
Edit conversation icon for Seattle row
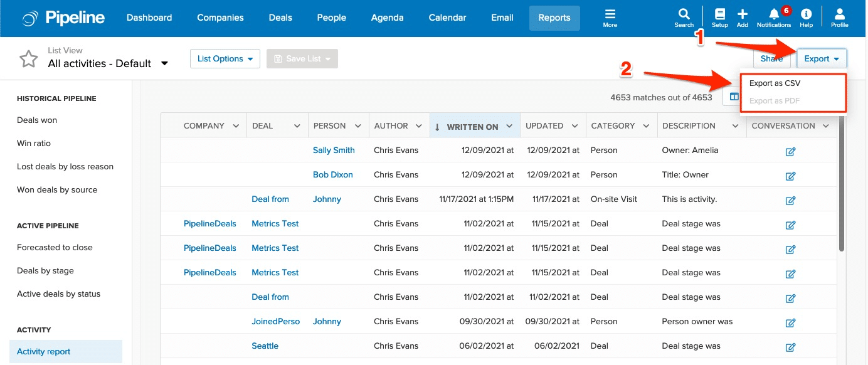[790, 347]
